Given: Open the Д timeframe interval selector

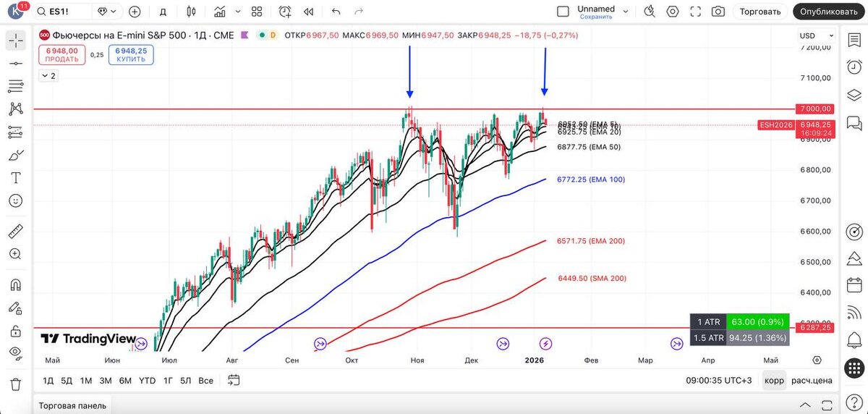Looking at the screenshot, I should [163, 12].
